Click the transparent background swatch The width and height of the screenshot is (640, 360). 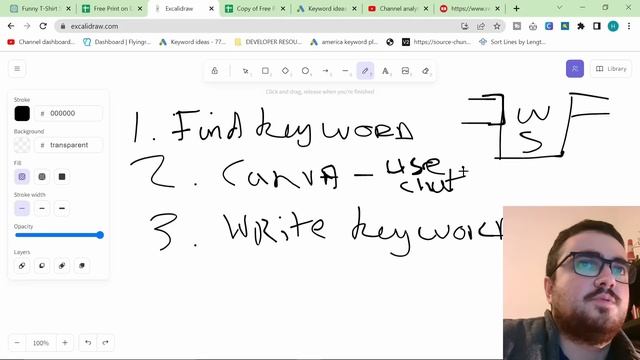[x=22, y=145]
